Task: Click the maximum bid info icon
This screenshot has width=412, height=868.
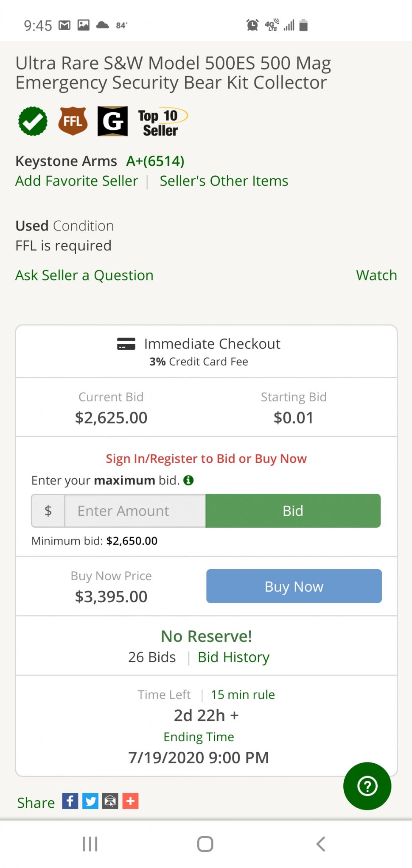Action: click(x=188, y=480)
